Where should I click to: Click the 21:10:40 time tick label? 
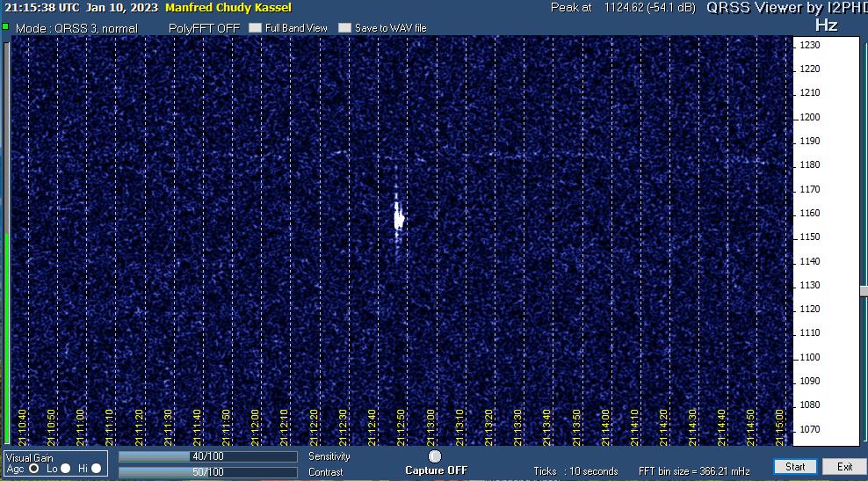(x=22, y=428)
